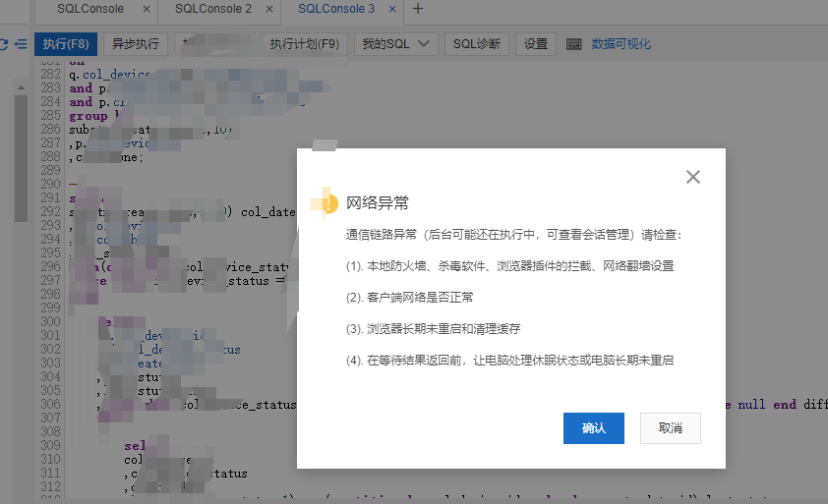Cancel with the 取消 button
The image size is (828, 504).
pyautogui.click(x=671, y=428)
